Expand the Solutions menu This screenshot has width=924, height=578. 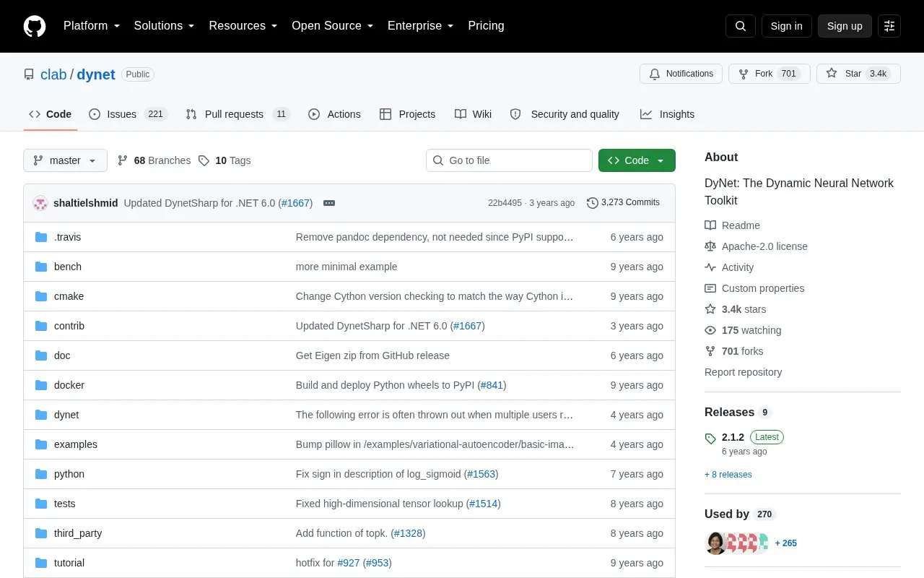pyautogui.click(x=164, y=26)
